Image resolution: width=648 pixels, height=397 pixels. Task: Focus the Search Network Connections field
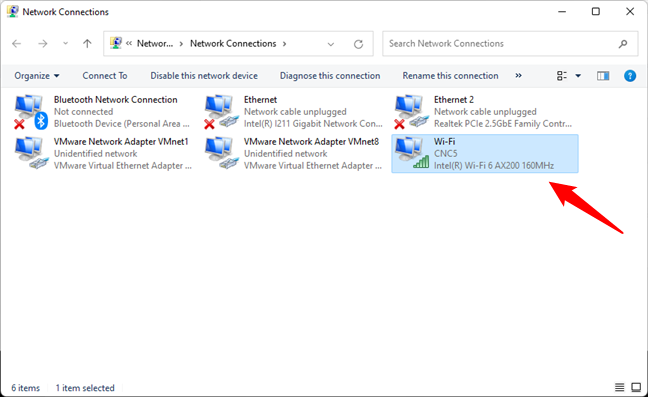510,44
